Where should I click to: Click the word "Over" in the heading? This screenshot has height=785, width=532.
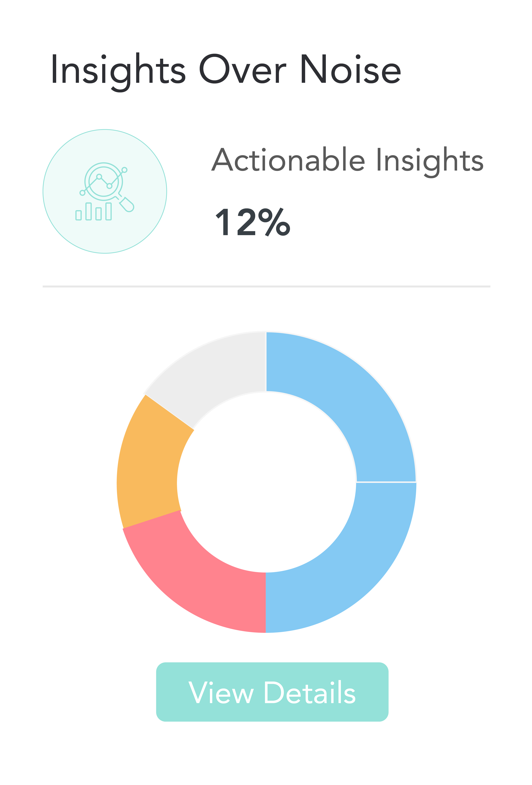click(242, 69)
